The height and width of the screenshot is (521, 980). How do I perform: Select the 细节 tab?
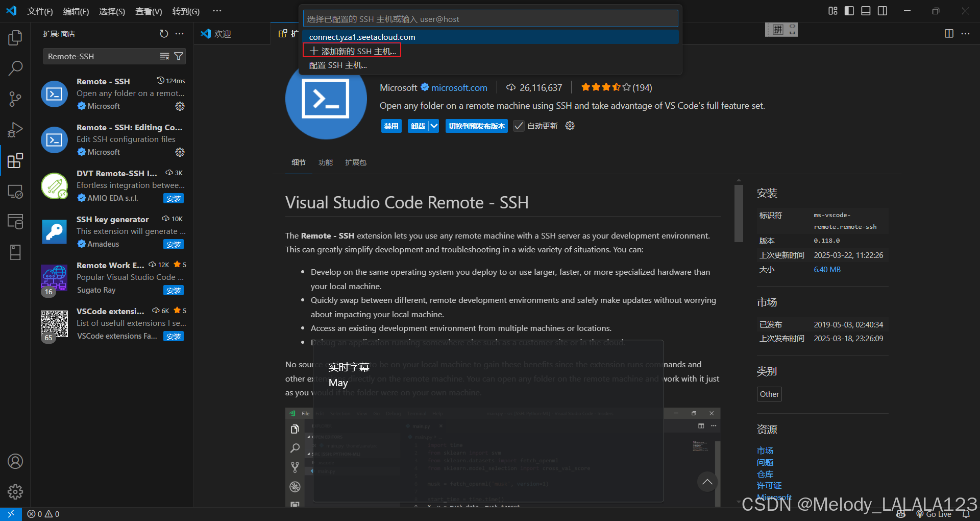click(299, 162)
